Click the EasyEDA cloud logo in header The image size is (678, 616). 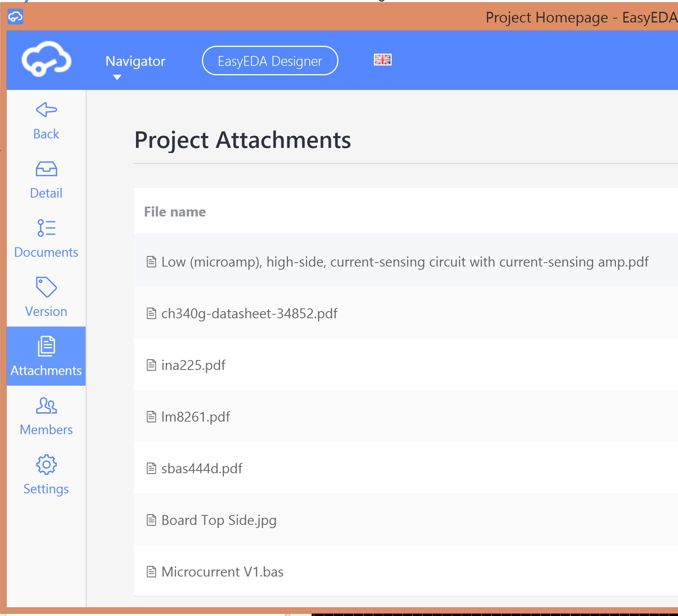[46, 59]
